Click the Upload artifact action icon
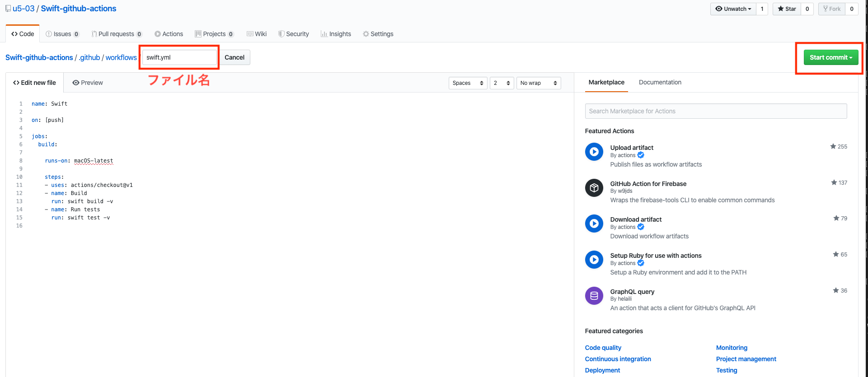Image resolution: width=868 pixels, height=377 pixels. [594, 152]
